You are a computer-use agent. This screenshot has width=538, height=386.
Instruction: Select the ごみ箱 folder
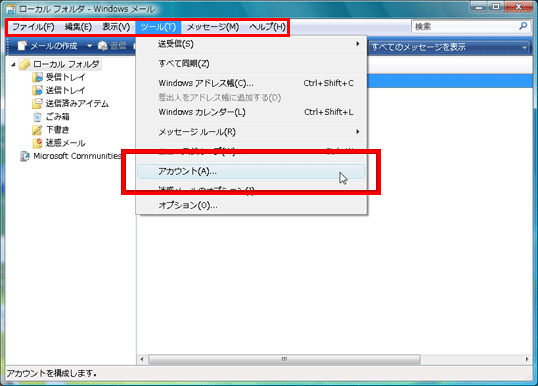click(x=57, y=117)
